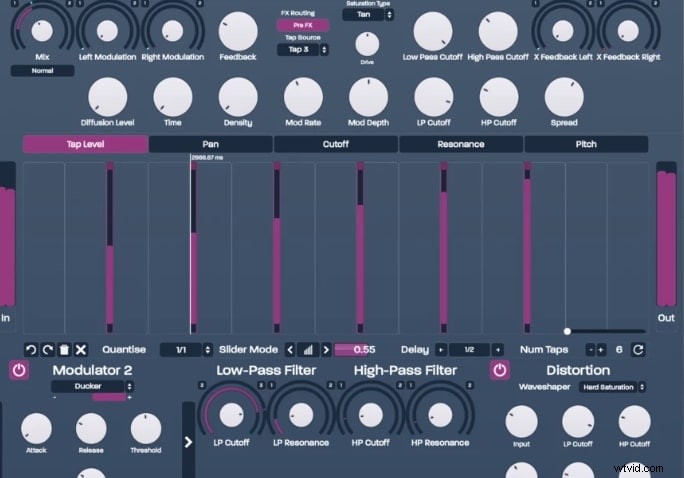
Task: Click the Right Modulation knob
Action: [x=173, y=31]
